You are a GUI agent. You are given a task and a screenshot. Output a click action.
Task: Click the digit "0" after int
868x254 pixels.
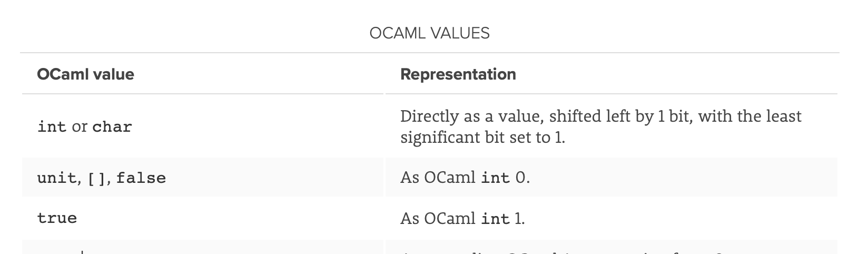coord(520,178)
